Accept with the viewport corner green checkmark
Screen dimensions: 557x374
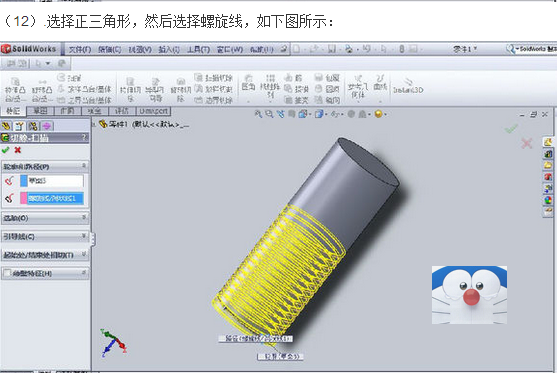(511, 129)
